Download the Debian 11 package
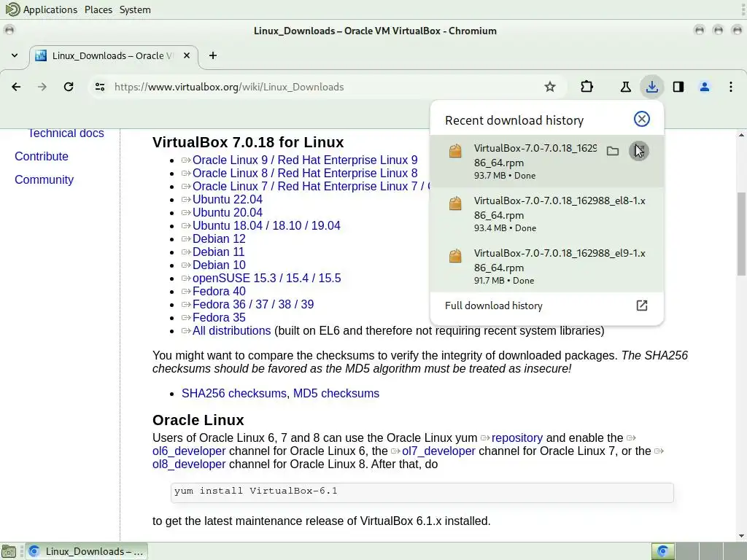Viewport: 747px width, 560px height. (218, 252)
